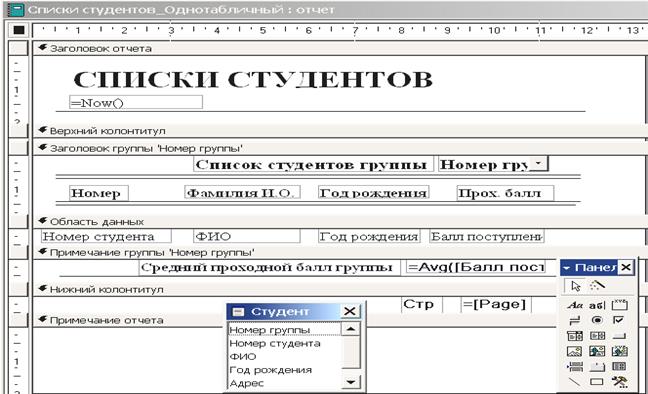Select the List Box tool
The image size is (648, 394).
click(597, 336)
